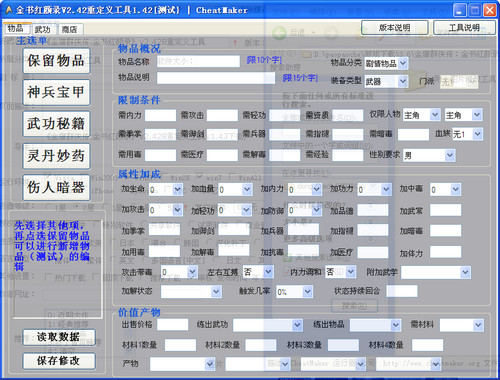Click the 材料3数量 input field
This screenshot has width=500, height=380.
click(343, 345)
